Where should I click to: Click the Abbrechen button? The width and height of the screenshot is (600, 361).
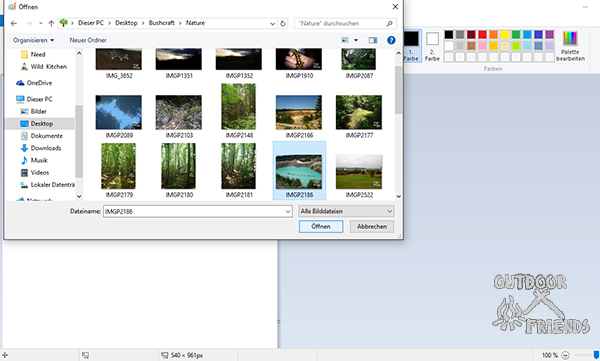click(372, 227)
